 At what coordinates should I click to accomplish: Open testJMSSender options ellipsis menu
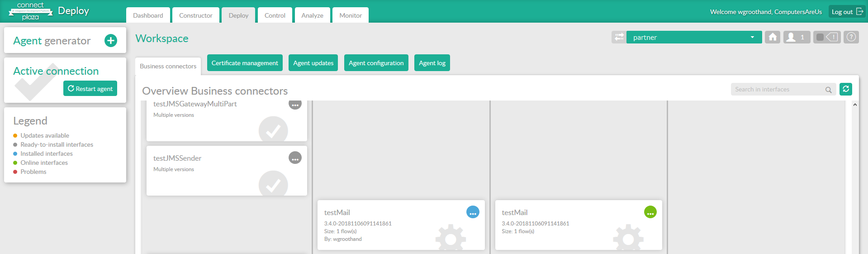[x=295, y=158]
